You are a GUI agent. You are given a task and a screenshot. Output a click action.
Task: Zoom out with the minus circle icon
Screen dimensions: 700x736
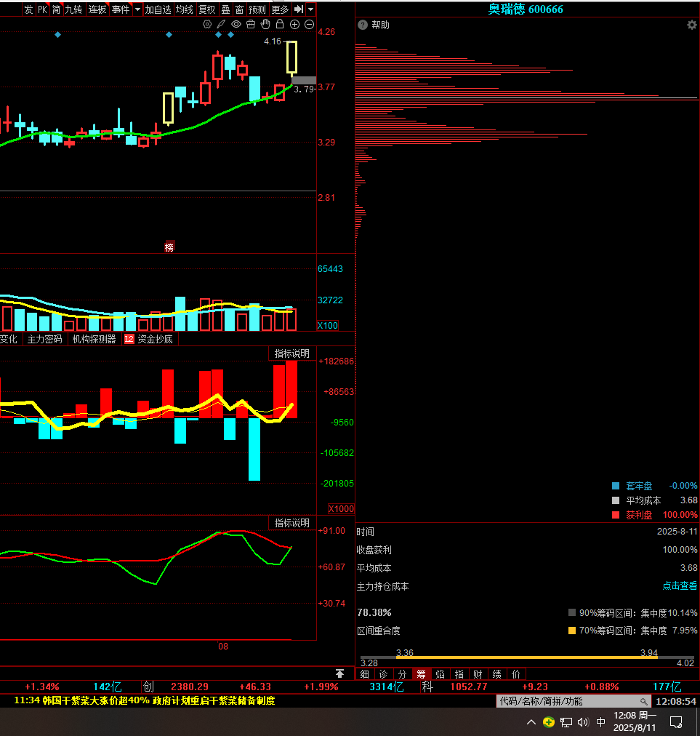(309, 25)
